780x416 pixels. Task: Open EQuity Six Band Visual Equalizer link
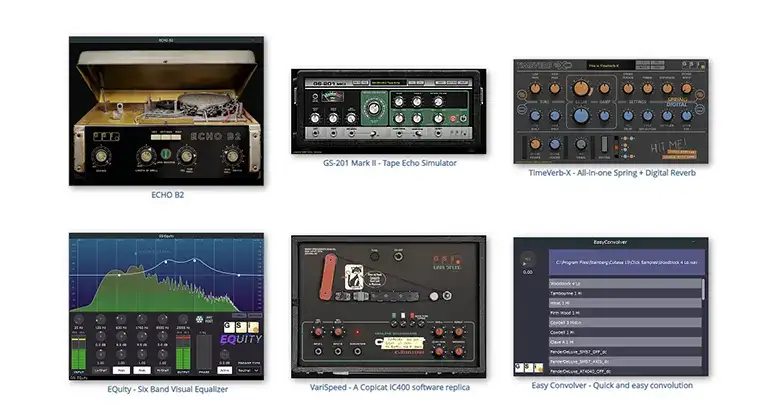(168, 389)
